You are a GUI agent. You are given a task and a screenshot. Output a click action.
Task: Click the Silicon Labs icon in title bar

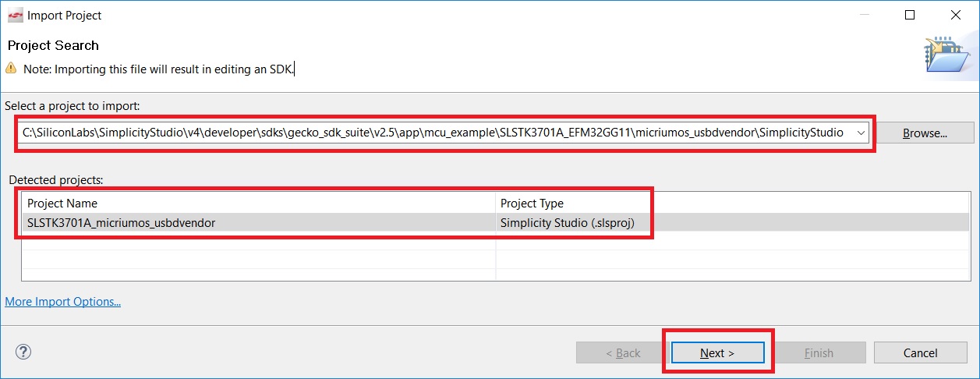[14, 15]
